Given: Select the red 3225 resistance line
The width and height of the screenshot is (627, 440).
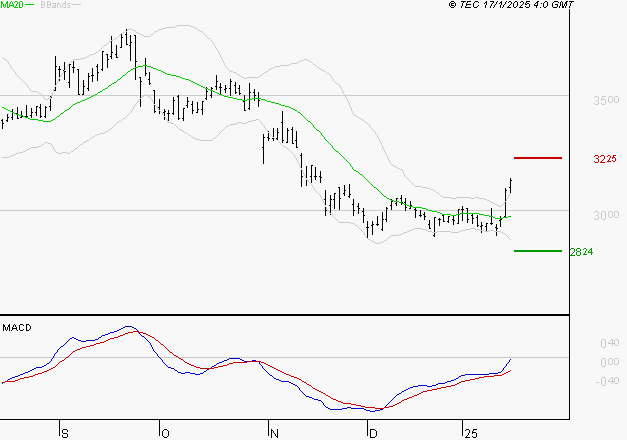Looking at the screenshot, I should click(538, 158).
